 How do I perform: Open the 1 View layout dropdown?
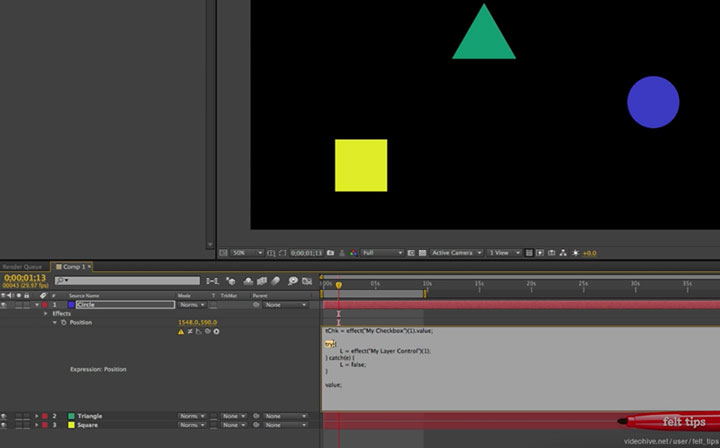point(504,253)
